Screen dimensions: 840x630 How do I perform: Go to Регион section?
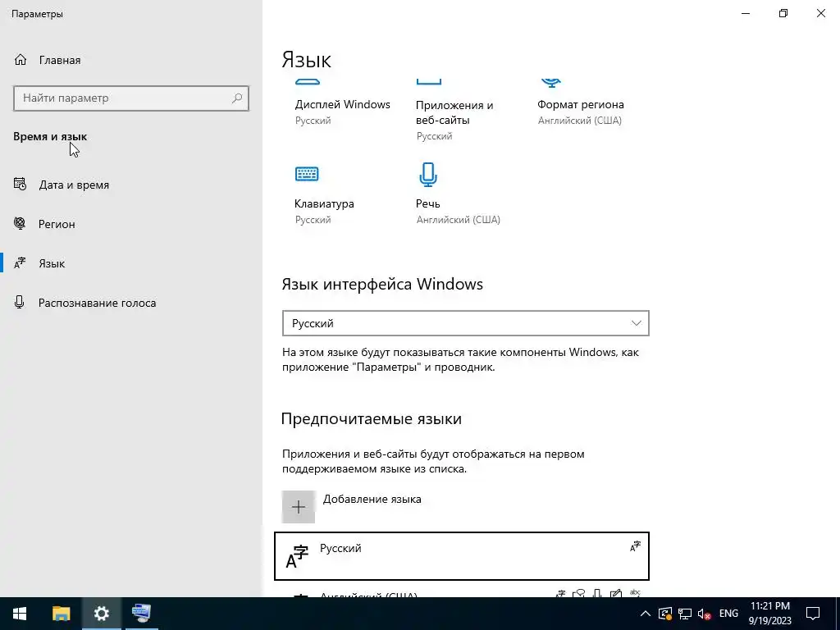57,224
